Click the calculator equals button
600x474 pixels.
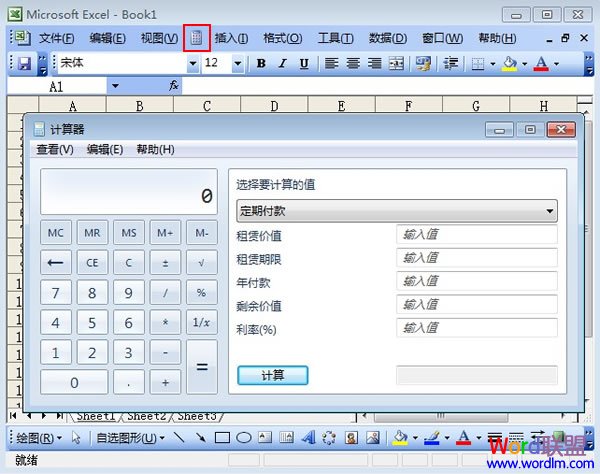pyautogui.click(x=202, y=366)
